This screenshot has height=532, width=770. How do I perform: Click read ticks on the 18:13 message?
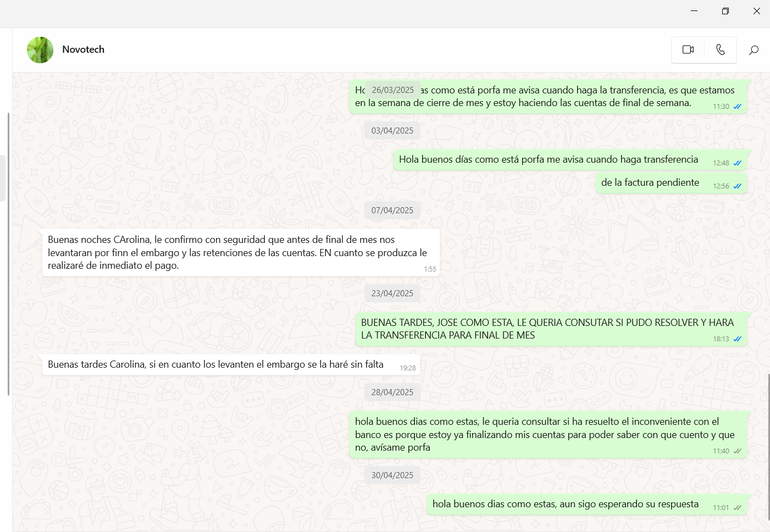[x=738, y=339]
